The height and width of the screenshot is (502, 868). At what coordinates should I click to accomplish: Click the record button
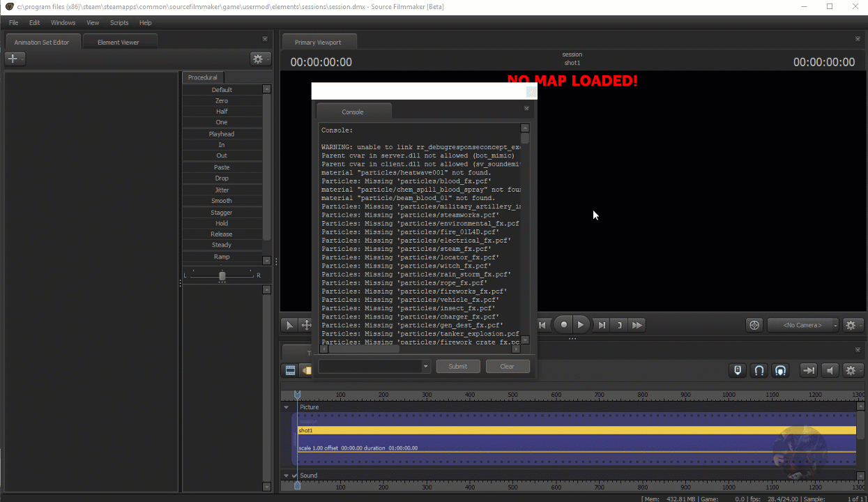pos(563,325)
